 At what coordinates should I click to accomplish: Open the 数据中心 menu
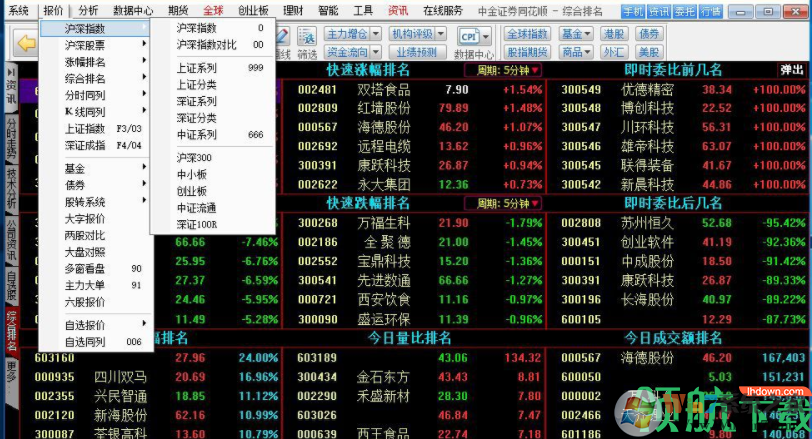133,10
